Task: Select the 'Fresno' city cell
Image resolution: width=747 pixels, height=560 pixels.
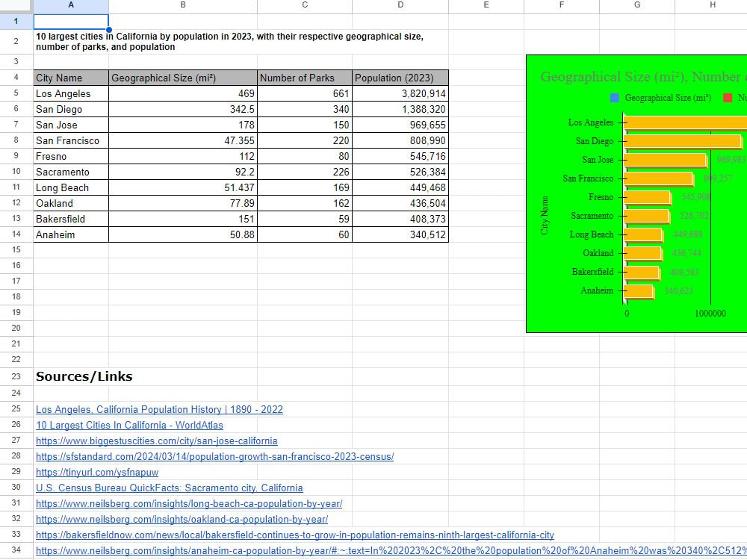Action: click(71, 157)
